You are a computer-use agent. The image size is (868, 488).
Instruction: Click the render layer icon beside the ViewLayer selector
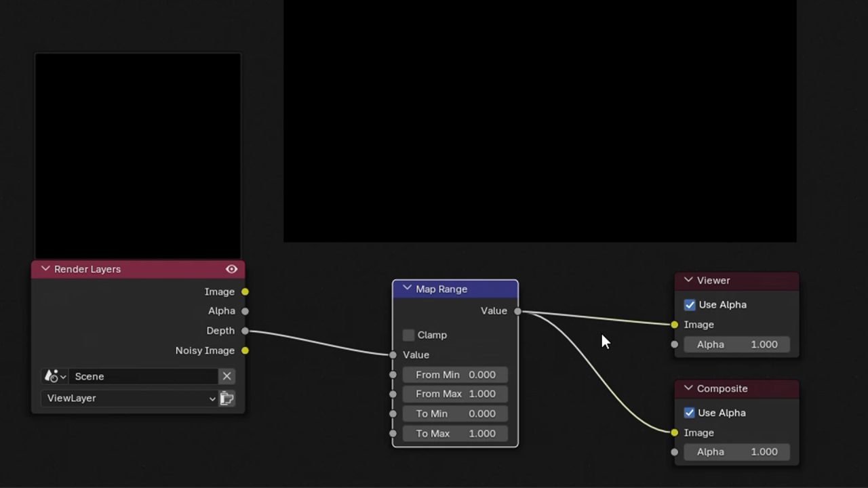[x=227, y=399]
